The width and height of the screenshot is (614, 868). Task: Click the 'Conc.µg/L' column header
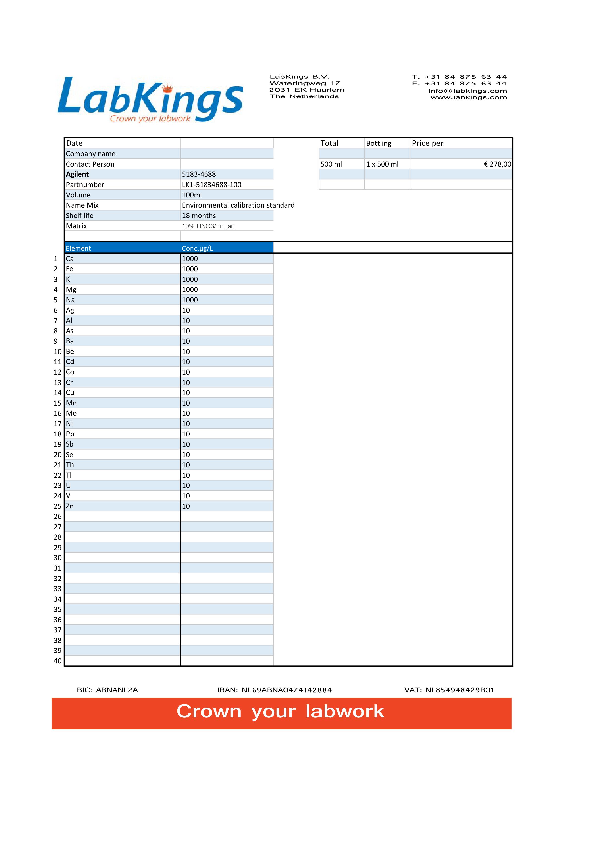227,248
